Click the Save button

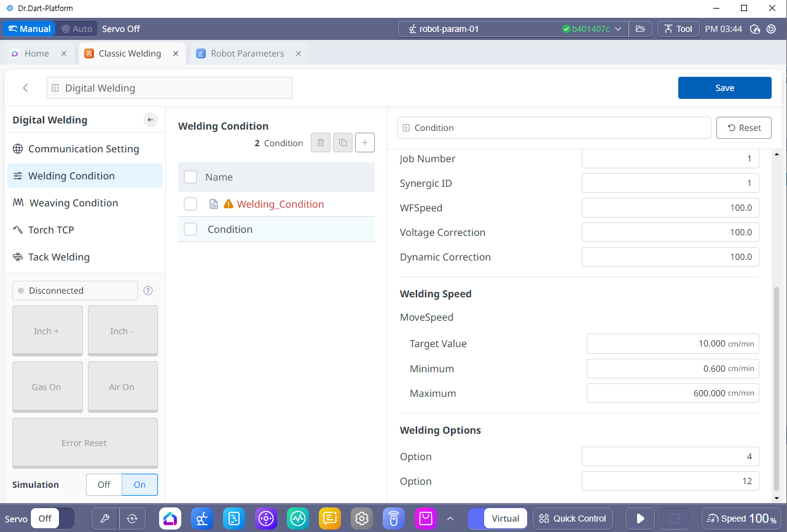(724, 88)
